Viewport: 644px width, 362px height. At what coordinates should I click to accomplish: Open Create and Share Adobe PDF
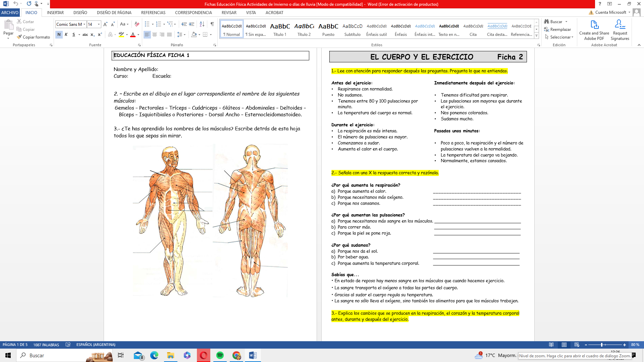coord(594,30)
